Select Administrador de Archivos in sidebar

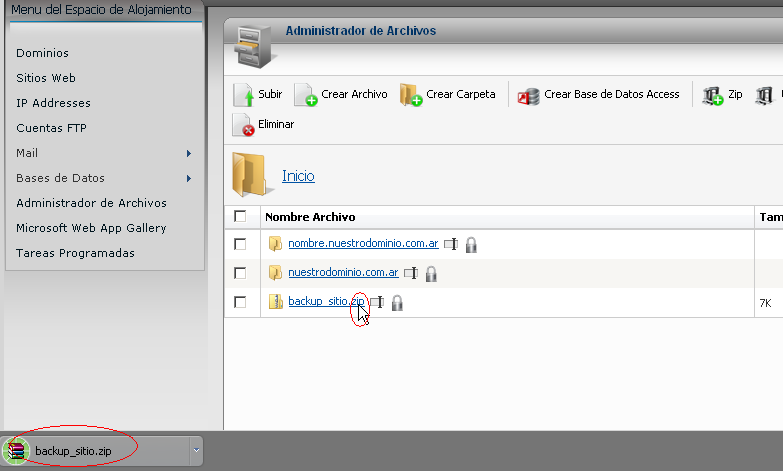pyautogui.click(x=91, y=203)
